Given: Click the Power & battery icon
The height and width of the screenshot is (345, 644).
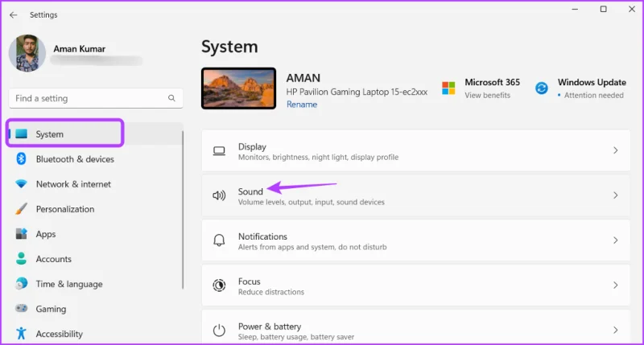Looking at the screenshot, I should tap(219, 330).
